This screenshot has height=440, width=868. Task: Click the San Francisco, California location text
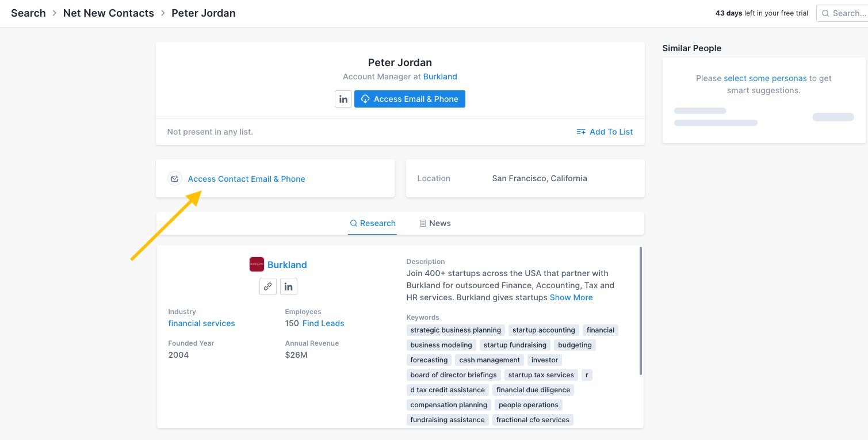tap(540, 178)
